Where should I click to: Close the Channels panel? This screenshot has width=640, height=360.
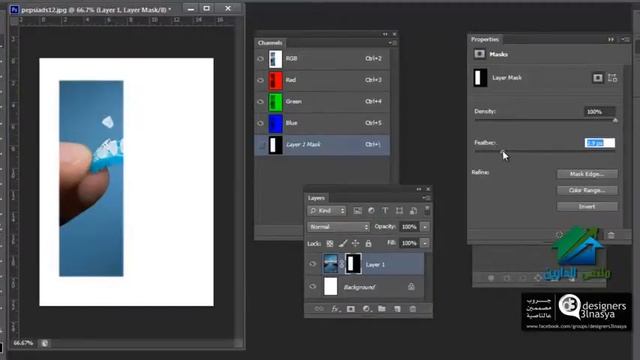tap(394, 34)
